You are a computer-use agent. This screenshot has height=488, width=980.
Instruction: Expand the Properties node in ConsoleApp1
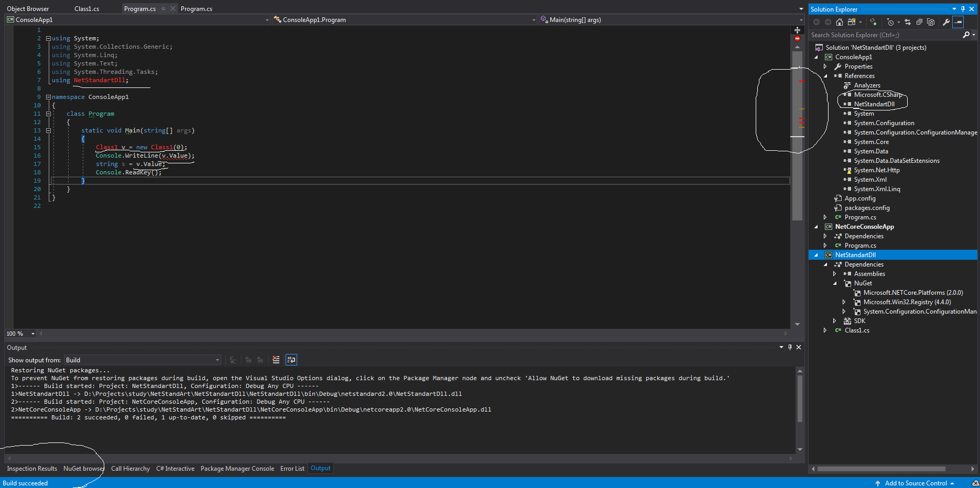825,66
